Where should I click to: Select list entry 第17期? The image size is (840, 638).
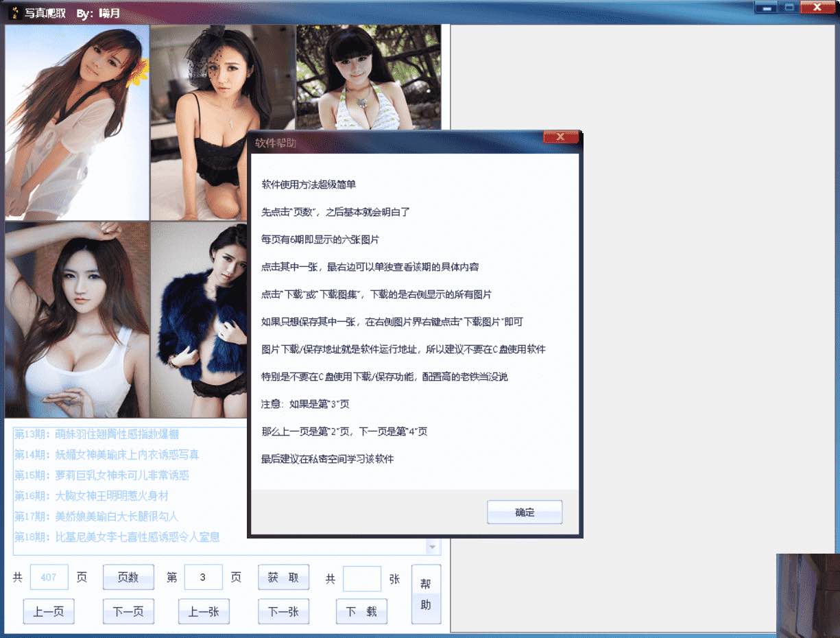[x=96, y=517]
